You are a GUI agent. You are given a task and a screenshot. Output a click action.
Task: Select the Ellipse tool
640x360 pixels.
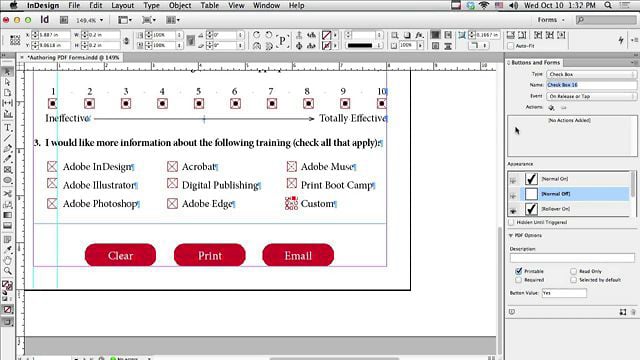[7, 180]
